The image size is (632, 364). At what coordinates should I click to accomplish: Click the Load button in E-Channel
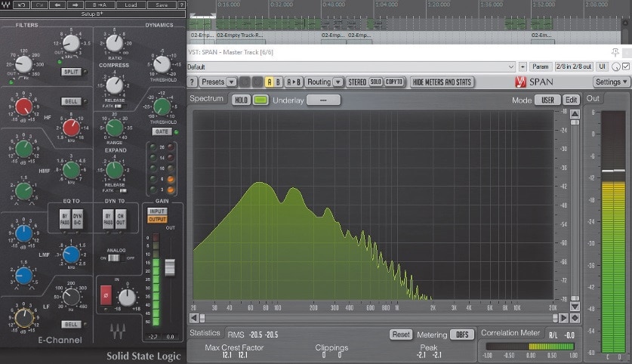[131, 5]
